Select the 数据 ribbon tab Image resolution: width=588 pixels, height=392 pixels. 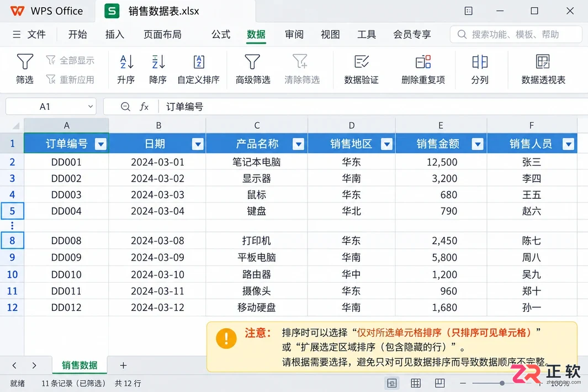[256, 35]
